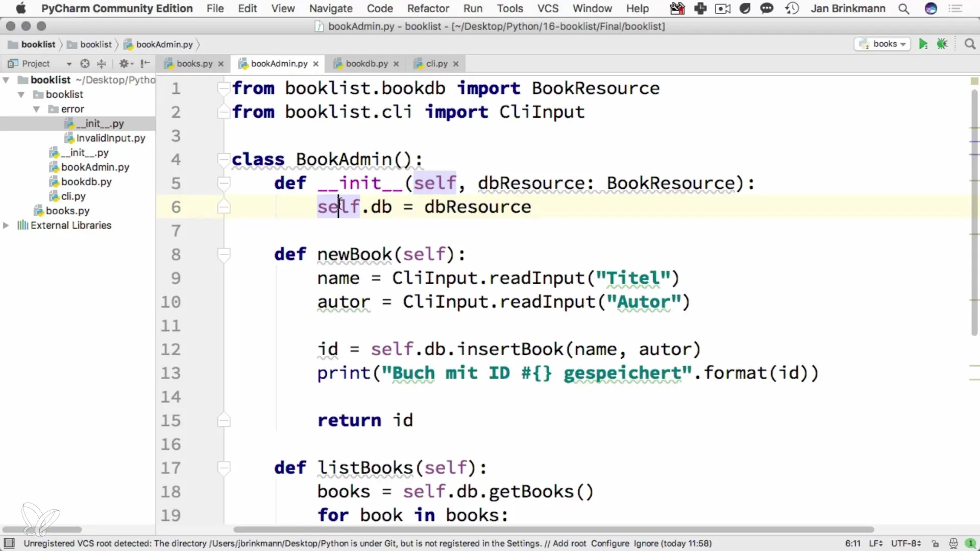Close the books.py tab

pos(221,64)
